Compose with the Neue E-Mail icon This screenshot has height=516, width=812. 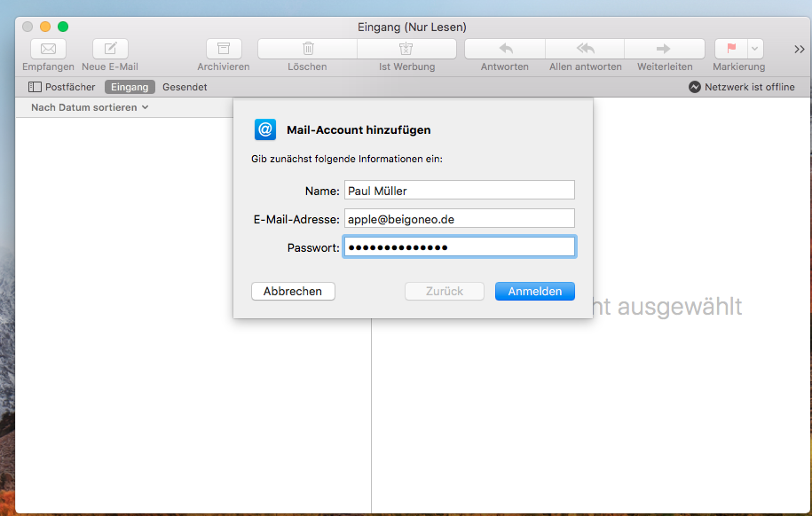pos(110,49)
